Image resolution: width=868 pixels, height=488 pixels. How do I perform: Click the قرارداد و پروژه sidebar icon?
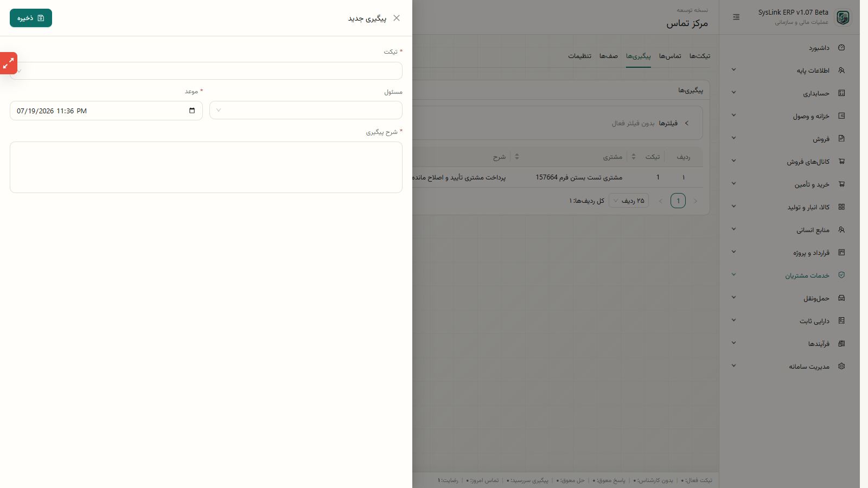click(841, 253)
